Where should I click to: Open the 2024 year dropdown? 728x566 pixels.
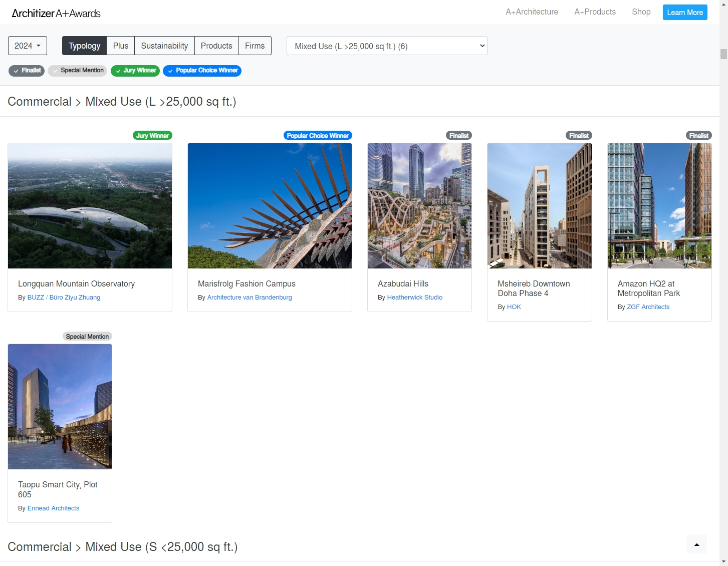28,46
